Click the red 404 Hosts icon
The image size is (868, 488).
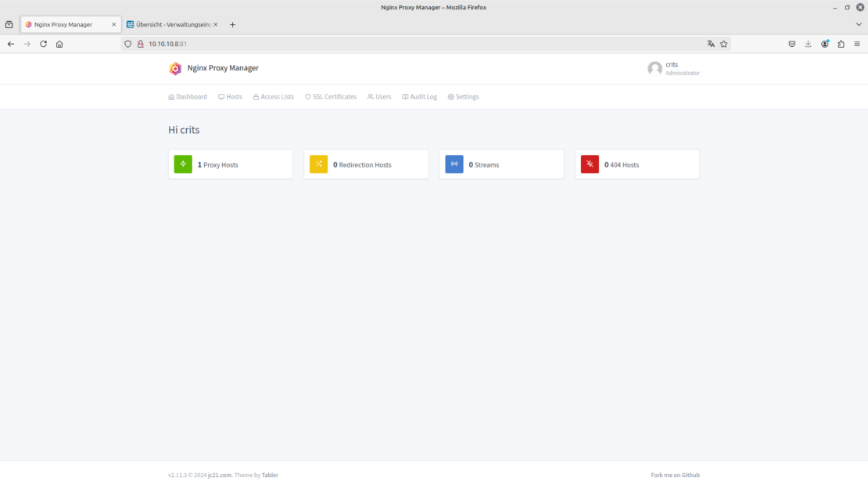coord(589,163)
